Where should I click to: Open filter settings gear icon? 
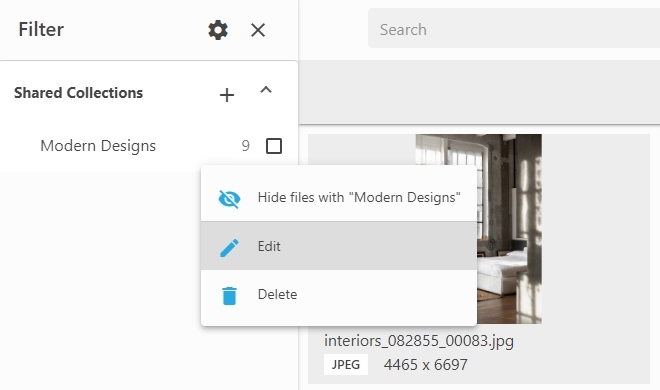point(218,30)
